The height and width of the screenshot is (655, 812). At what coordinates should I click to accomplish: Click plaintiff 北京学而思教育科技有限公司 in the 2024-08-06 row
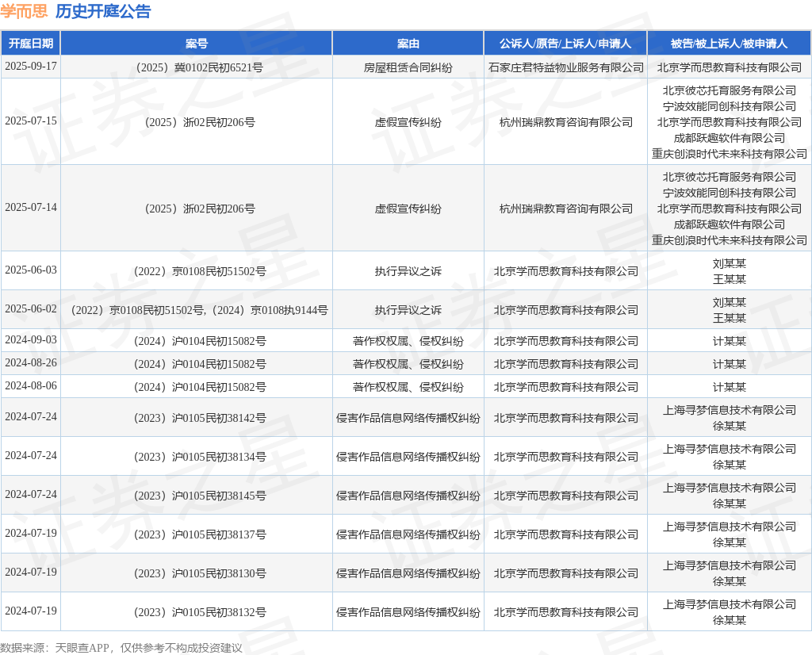tap(566, 387)
